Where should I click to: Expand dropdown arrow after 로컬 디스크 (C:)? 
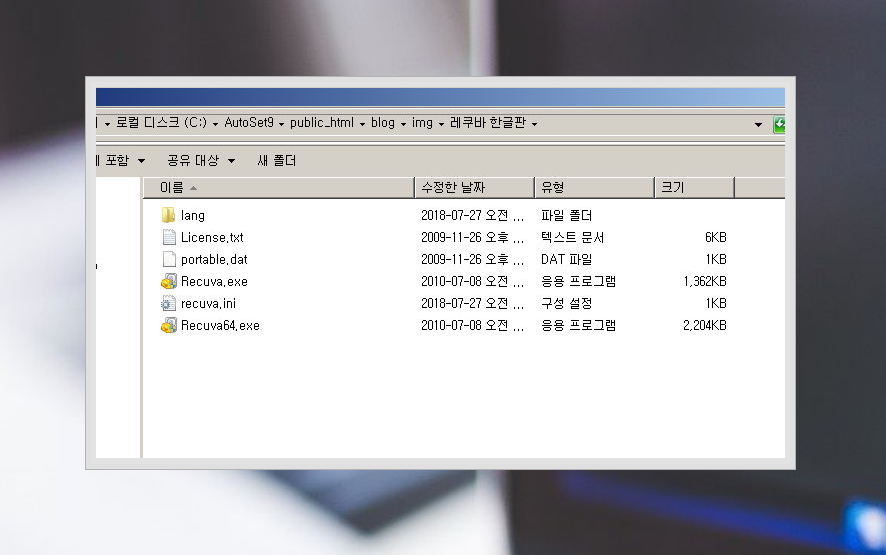tap(215, 124)
